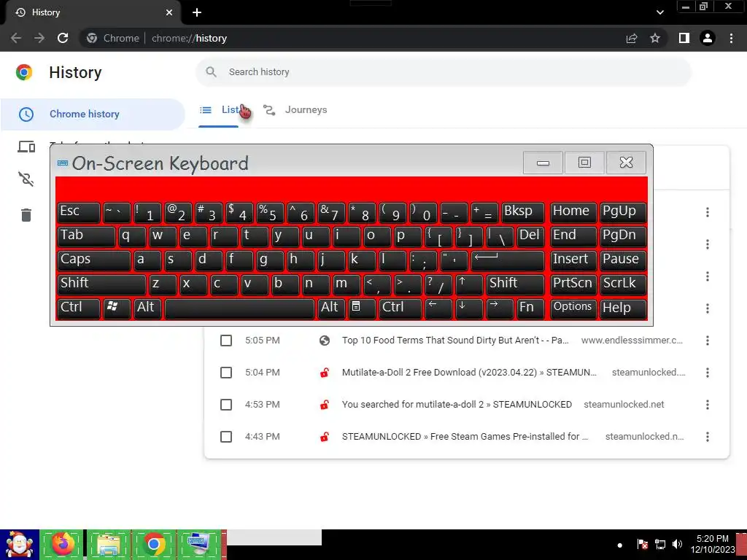Reload the history page
This screenshot has width=747, height=560.
63,38
